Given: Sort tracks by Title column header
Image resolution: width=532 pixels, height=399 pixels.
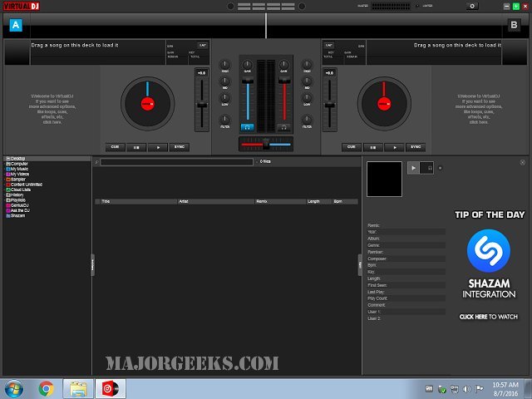Looking at the screenshot, I should [x=106, y=201].
